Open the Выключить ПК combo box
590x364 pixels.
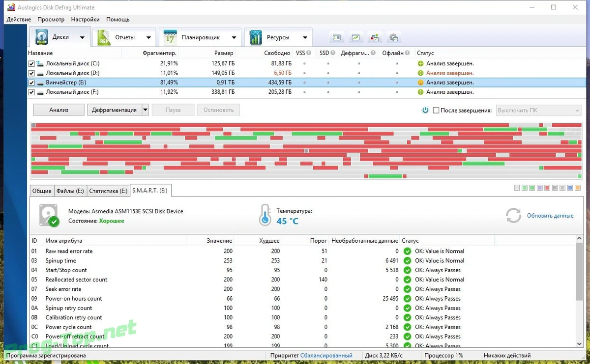539,111
